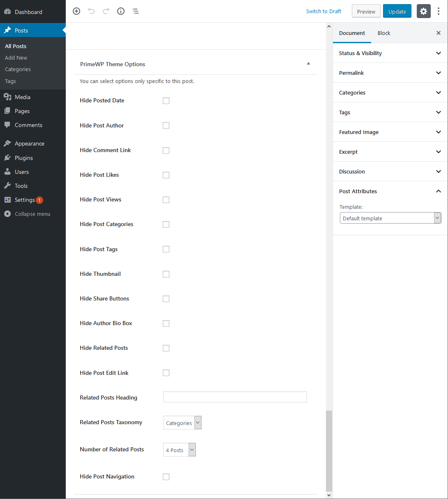Viewport: 448px width, 499px height.
Task: Click the Users person icon
Action: pos(7,172)
